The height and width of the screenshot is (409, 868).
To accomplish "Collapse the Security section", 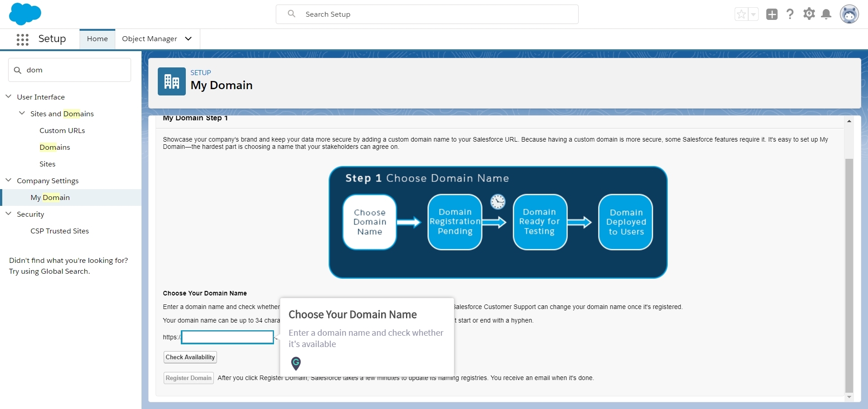I will click(8, 214).
